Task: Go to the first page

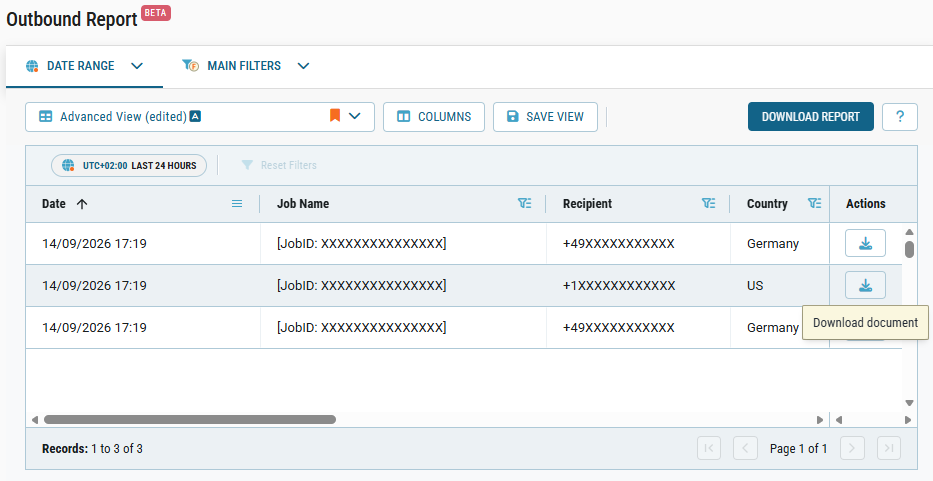Action: (709, 448)
